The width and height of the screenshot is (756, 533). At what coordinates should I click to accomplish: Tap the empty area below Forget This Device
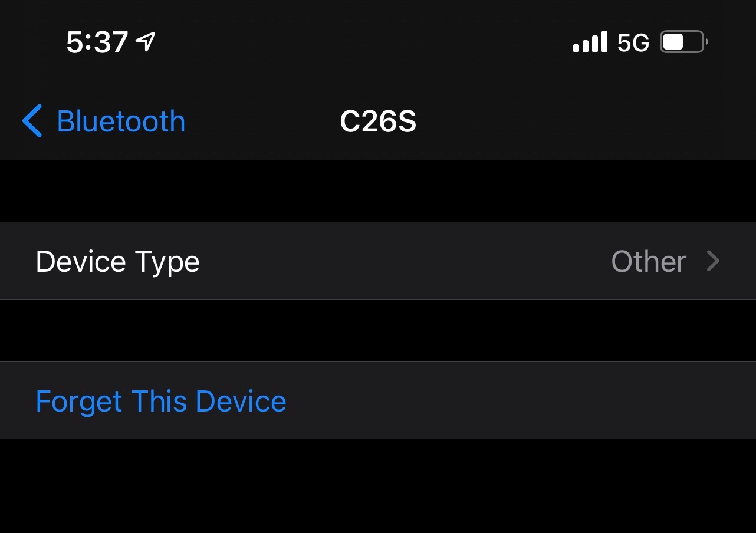click(x=377, y=486)
